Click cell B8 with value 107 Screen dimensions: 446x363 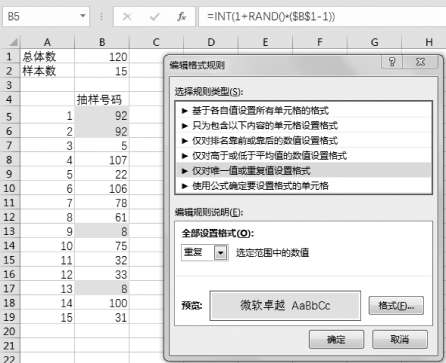point(102,160)
